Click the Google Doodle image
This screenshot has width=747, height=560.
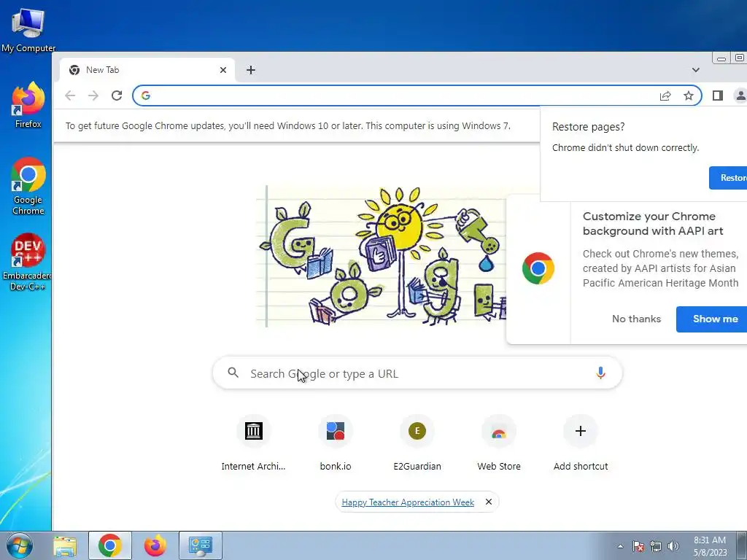point(381,256)
